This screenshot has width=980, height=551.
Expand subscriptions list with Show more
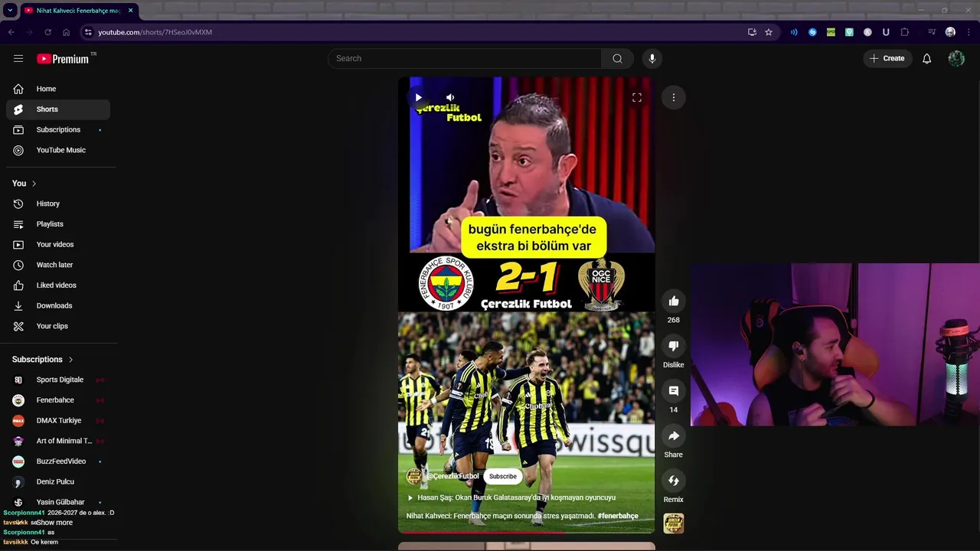(x=54, y=523)
